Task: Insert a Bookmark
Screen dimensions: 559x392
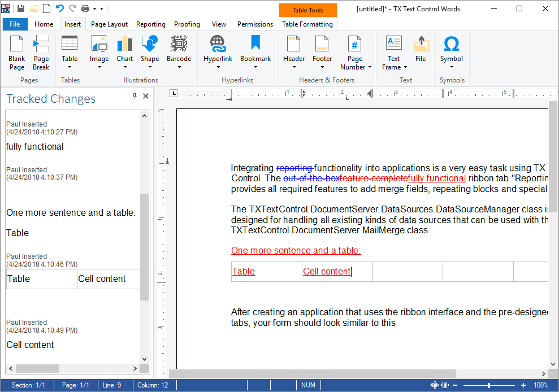Action: pos(255,48)
